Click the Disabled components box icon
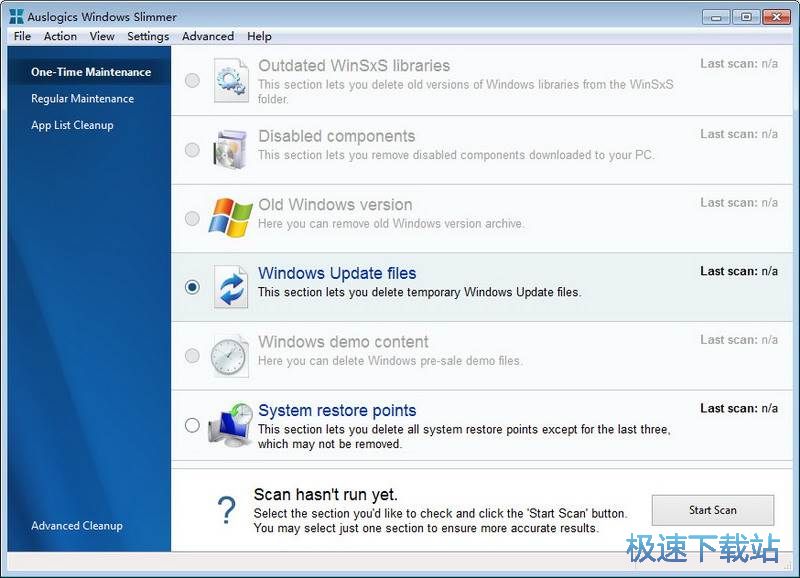800x578 pixels. pos(231,149)
